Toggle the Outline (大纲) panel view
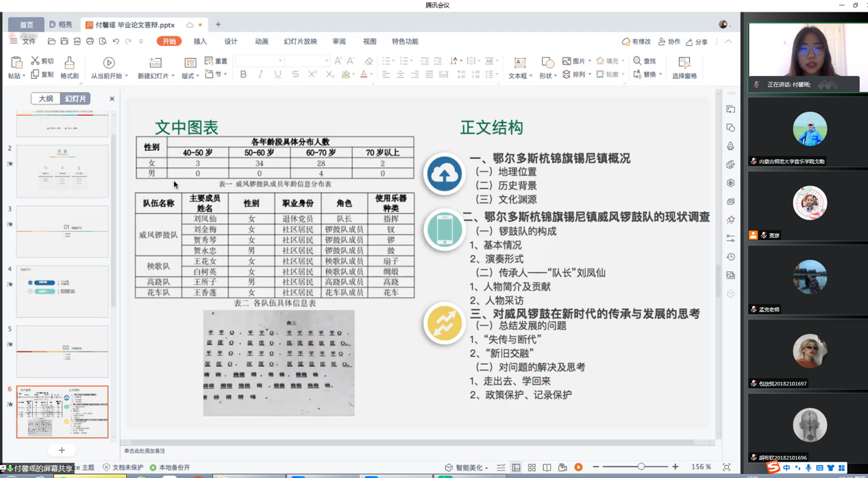The width and height of the screenshot is (868, 478). click(x=46, y=99)
